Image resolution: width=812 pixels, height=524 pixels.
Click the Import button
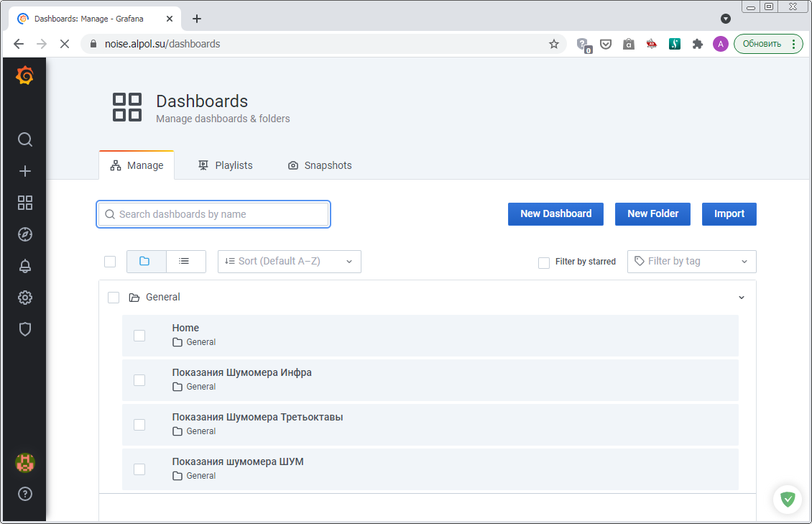729,214
